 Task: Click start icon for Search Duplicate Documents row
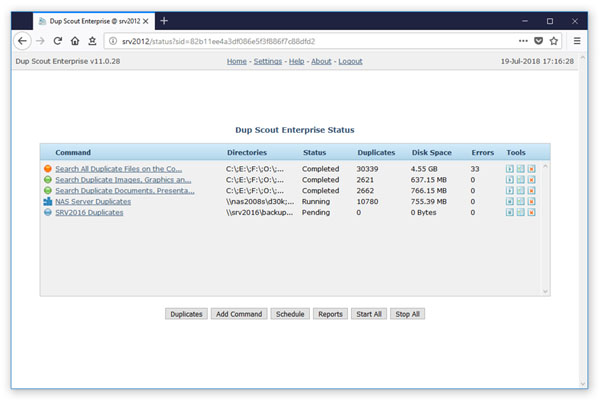pos(509,190)
